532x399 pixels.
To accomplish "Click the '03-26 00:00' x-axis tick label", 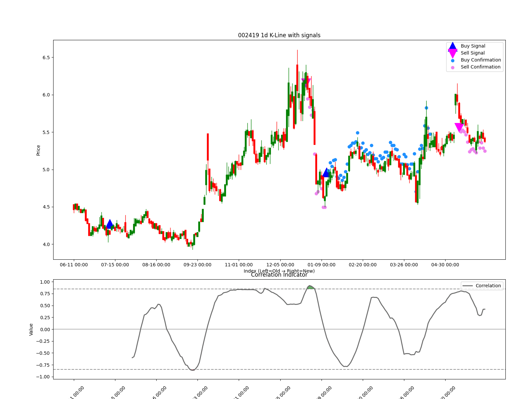I will (404, 265).
